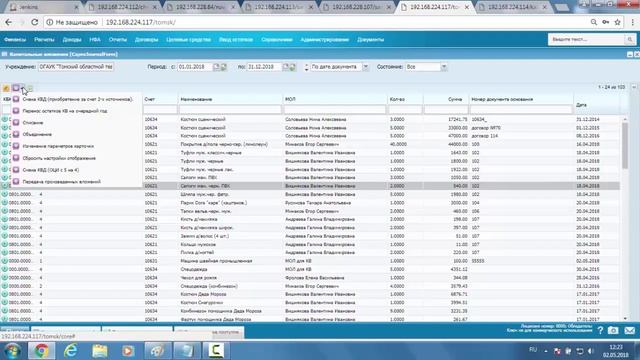Click the vertical scrollbar thumb of the table
Image resolution: width=640 pixels, height=360 pixels.
pos(625,145)
